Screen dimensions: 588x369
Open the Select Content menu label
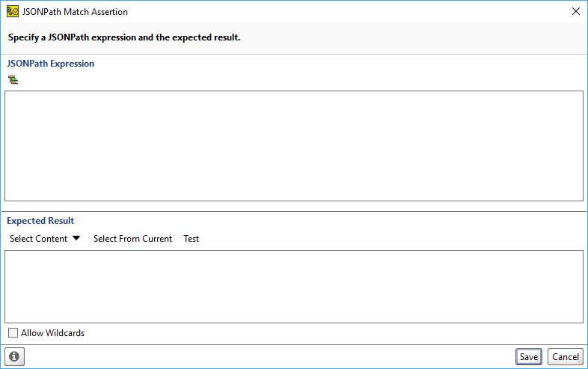[38, 239]
